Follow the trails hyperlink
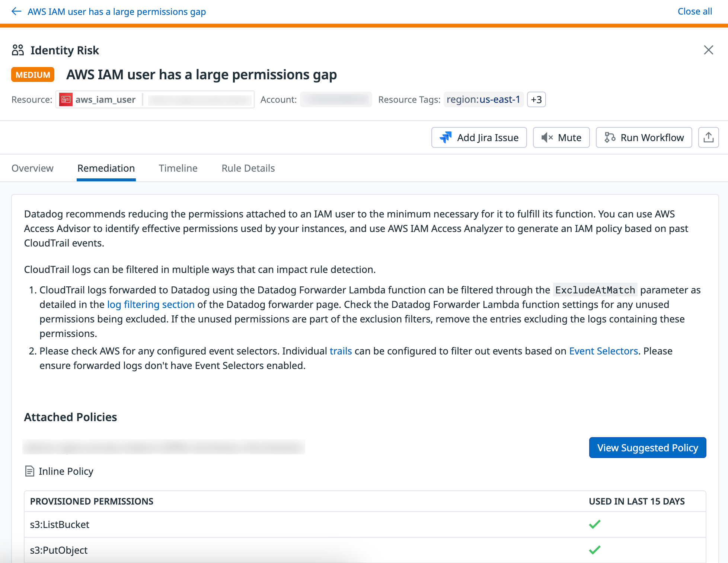 341,351
